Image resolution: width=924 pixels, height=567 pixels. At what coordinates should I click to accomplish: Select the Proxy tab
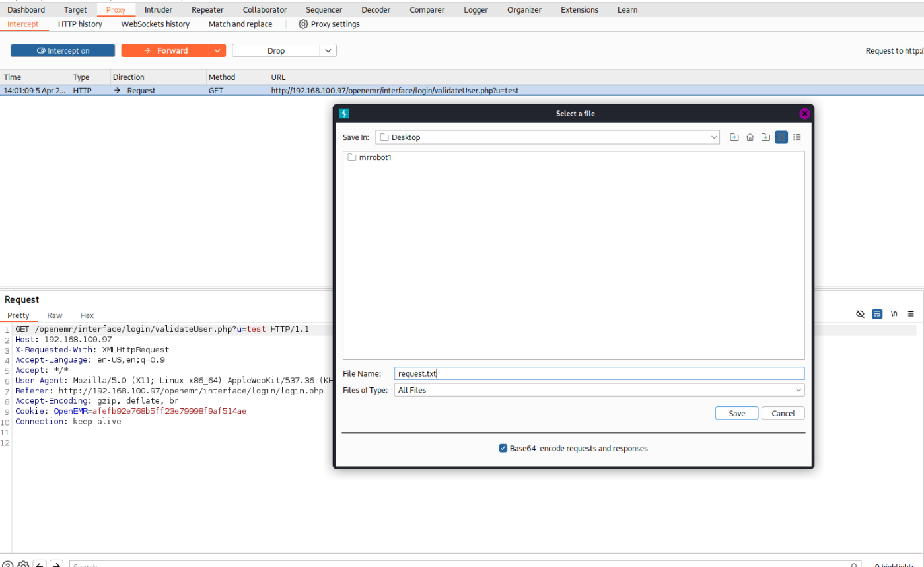coord(116,10)
